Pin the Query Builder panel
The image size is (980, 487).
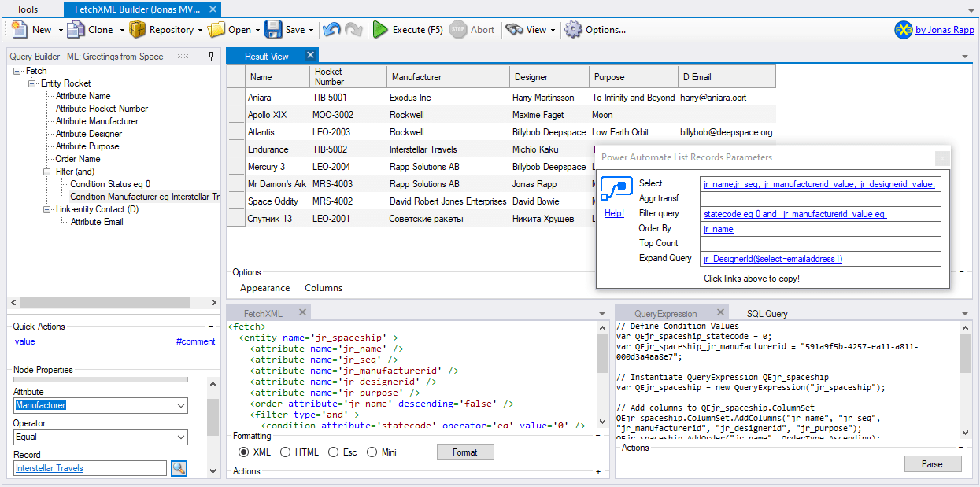coord(210,56)
